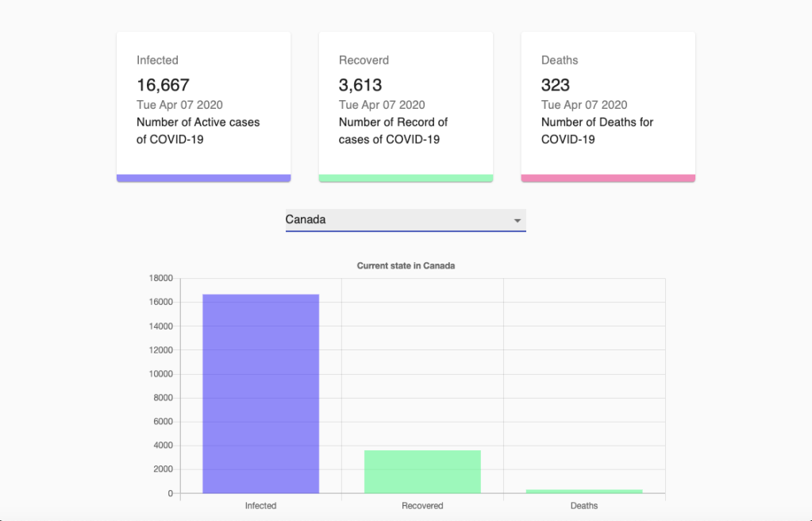
Task: Click the Recovered x-axis label
Action: coord(422,506)
